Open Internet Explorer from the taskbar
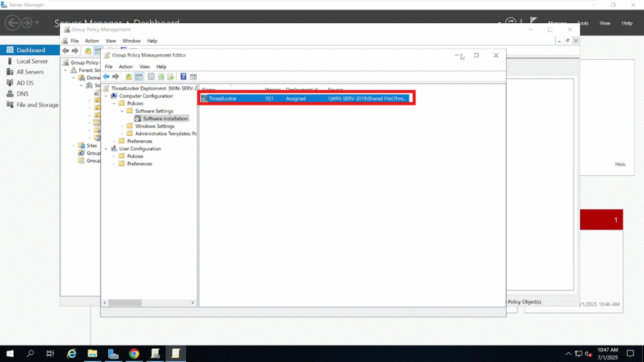This screenshot has width=644, height=362. [72, 353]
